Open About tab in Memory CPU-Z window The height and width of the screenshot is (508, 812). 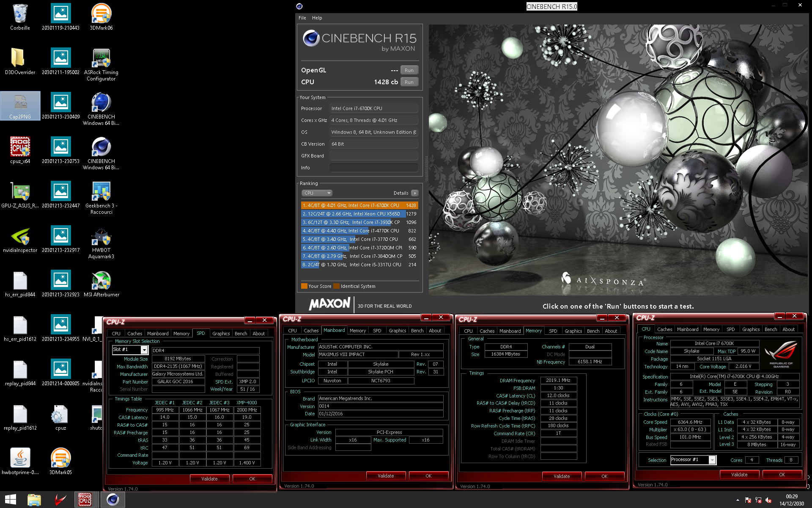pos(611,331)
